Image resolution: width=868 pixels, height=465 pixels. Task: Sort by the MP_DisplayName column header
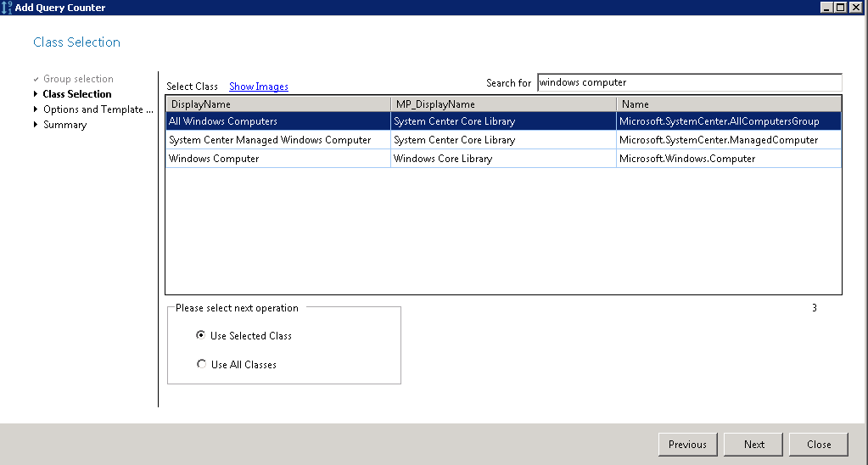coord(502,104)
